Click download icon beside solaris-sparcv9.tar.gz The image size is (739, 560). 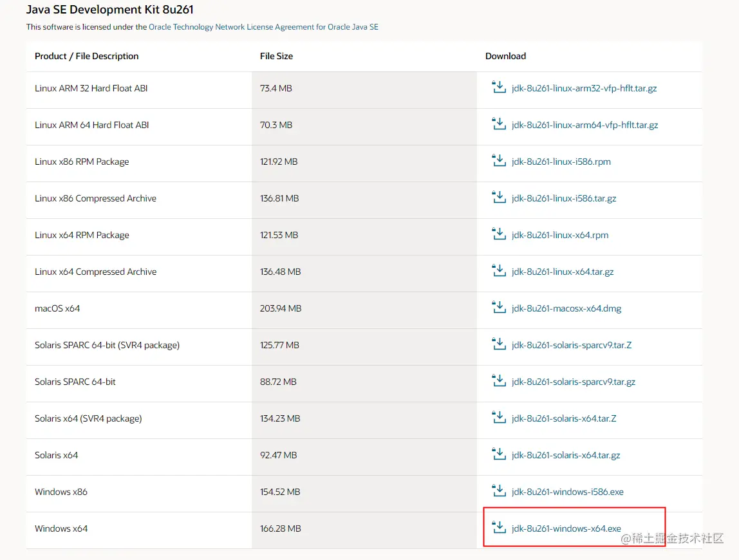[x=499, y=381]
